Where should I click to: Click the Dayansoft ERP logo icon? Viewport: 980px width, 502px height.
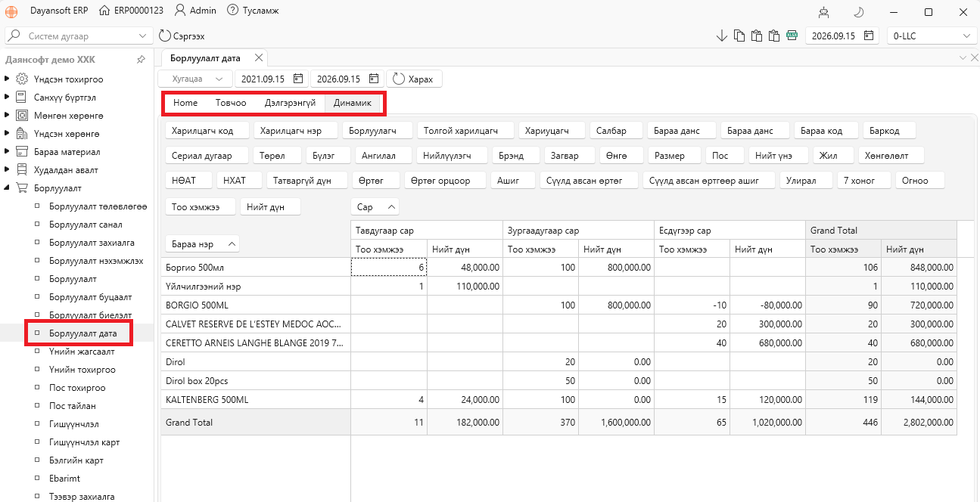11,11
